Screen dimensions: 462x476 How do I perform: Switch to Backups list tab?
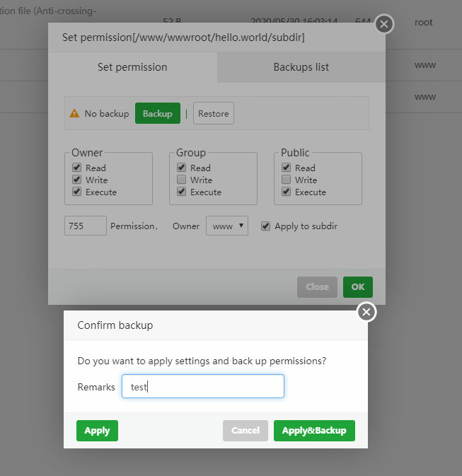coord(301,67)
